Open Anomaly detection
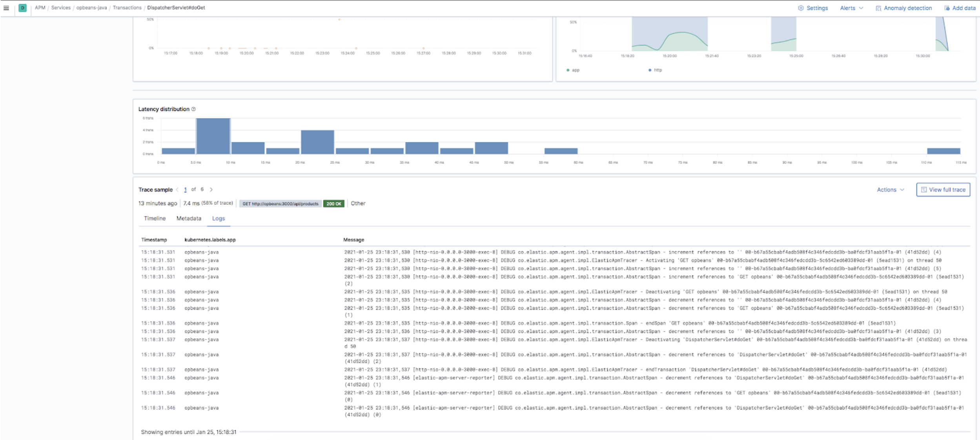Image resolution: width=980 pixels, height=440 pixels. (904, 7)
